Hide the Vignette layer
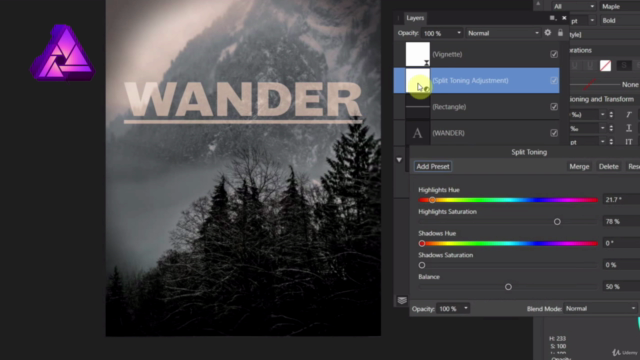The image size is (640, 360). coord(554,54)
